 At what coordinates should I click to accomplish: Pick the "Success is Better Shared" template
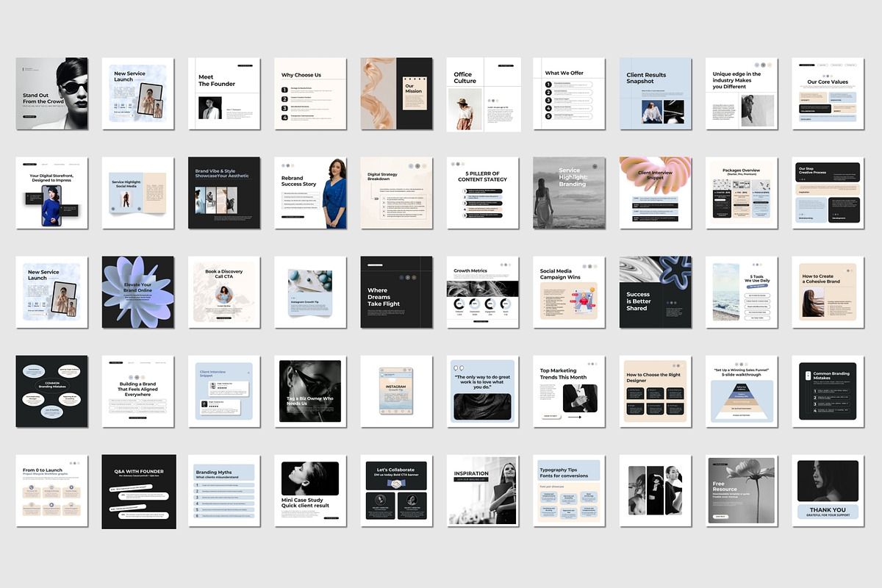tap(656, 292)
